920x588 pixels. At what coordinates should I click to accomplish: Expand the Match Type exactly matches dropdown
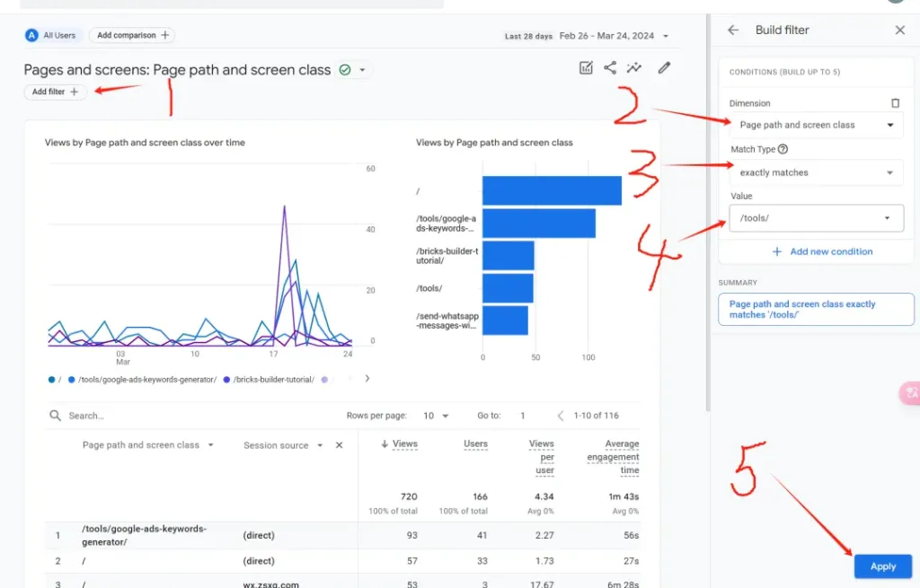tap(816, 172)
